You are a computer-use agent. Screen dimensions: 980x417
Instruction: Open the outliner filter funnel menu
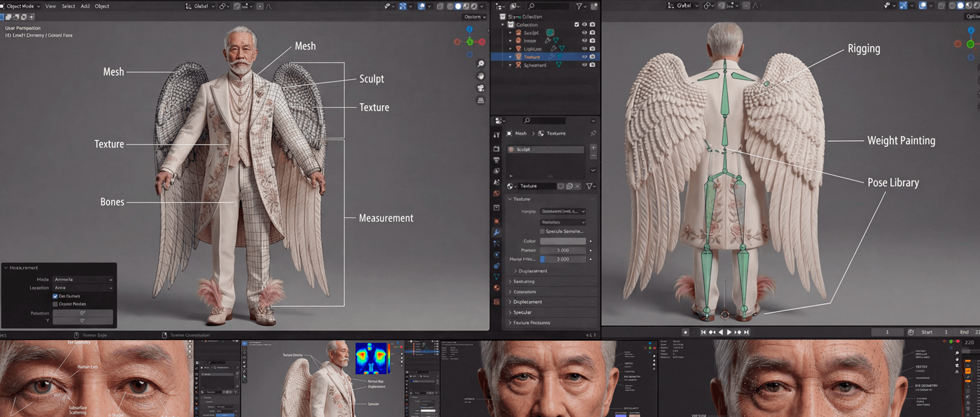(579, 6)
